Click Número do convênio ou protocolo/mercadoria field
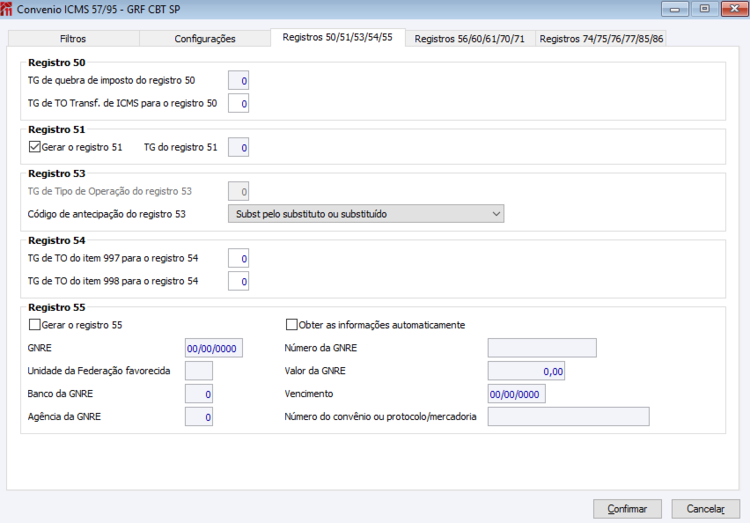The width and height of the screenshot is (750, 523). tap(569, 417)
